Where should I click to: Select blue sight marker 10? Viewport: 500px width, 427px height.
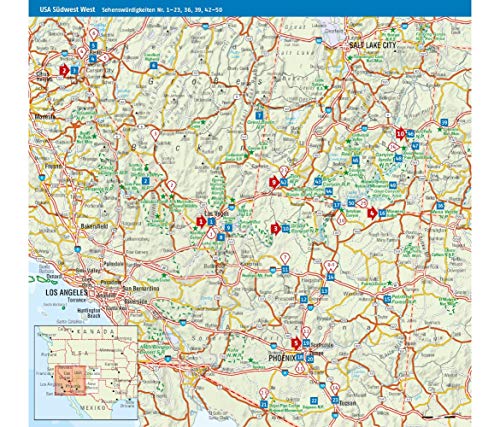pyautogui.click(x=286, y=229)
